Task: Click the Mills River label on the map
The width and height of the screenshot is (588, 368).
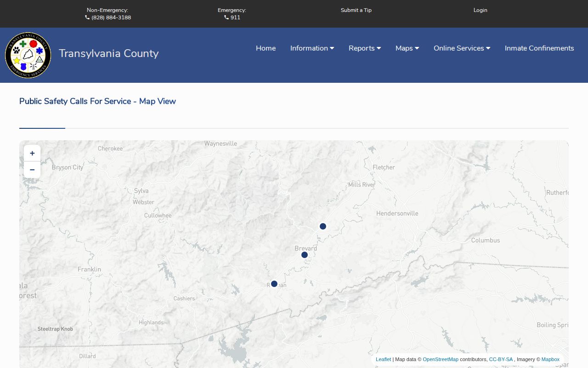Action: (362, 184)
